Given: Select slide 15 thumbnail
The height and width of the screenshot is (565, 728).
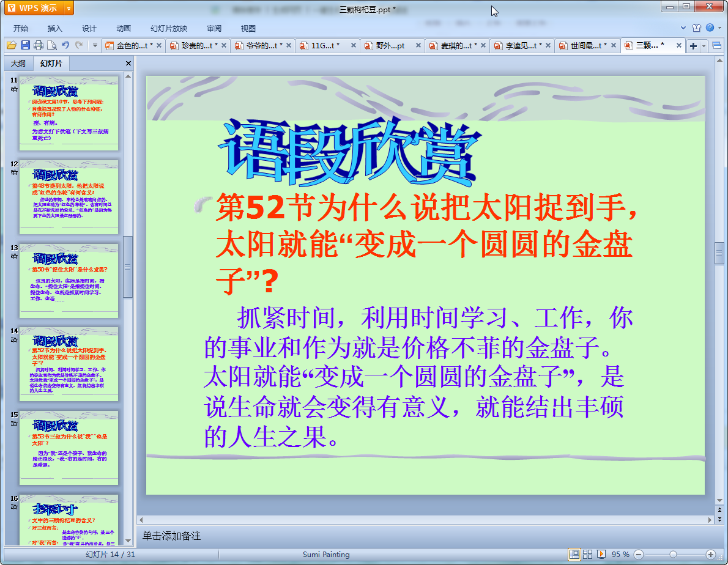Looking at the screenshot, I should tap(69, 448).
